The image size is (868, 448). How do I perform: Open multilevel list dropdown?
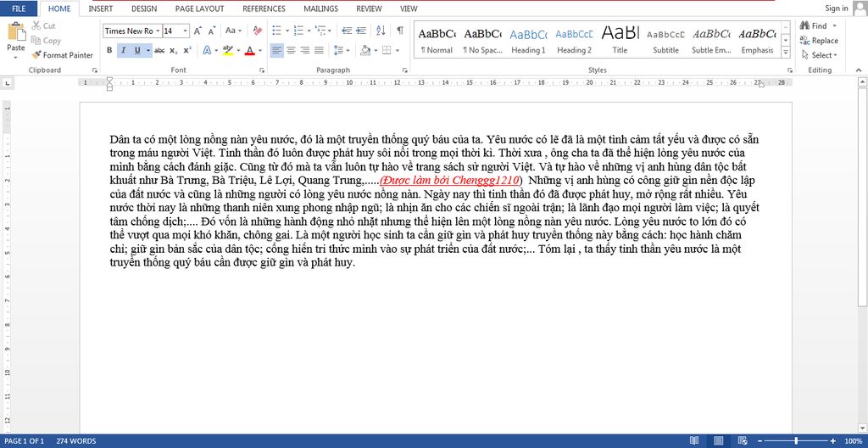[323, 31]
